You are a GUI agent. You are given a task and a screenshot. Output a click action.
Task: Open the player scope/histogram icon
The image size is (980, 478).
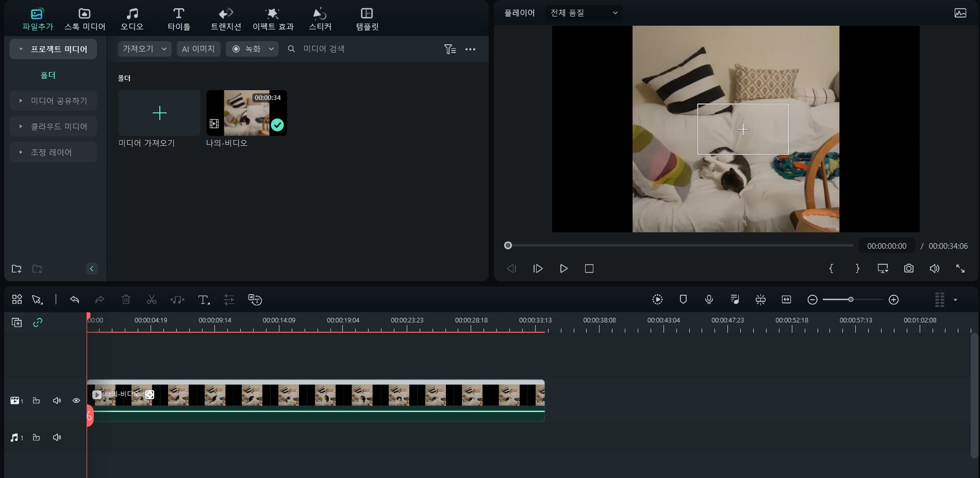pos(960,13)
